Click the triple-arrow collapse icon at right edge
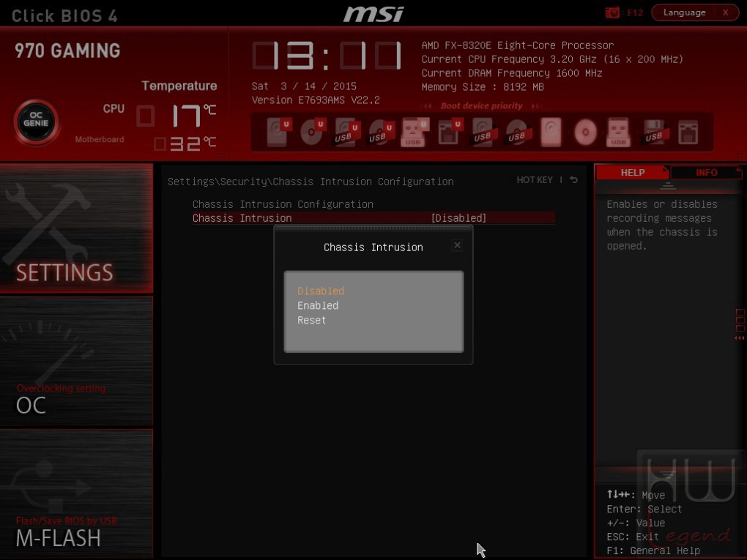The image size is (747, 560). pos(740,338)
